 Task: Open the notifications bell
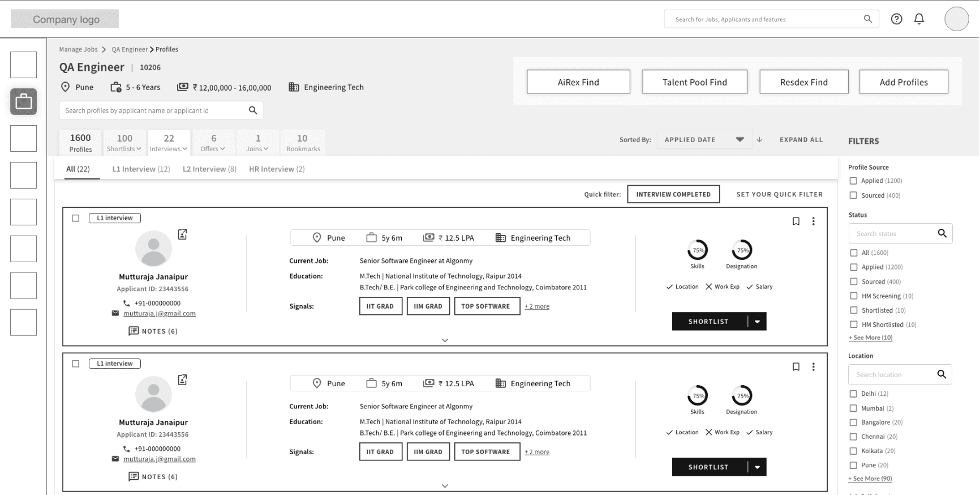click(919, 19)
